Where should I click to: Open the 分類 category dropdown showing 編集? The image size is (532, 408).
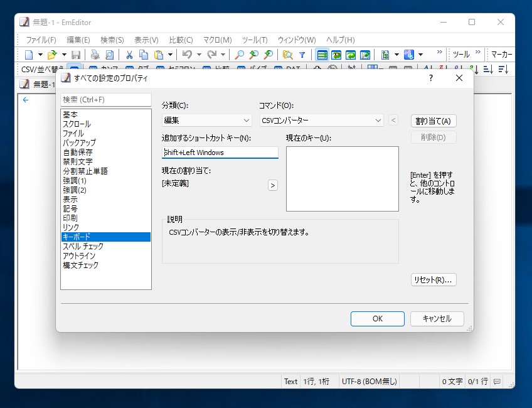point(206,119)
